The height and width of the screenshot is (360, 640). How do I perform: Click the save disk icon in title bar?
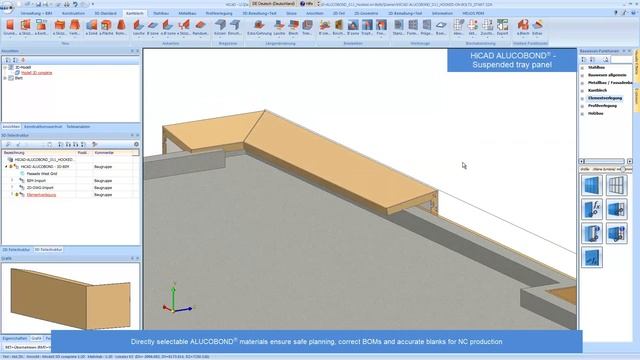click(38, 4)
